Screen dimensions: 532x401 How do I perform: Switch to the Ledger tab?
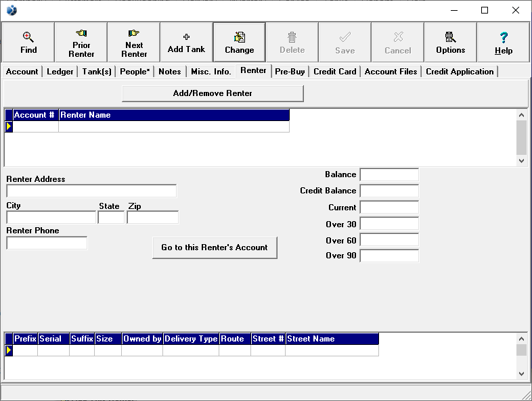click(x=60, y=72)
